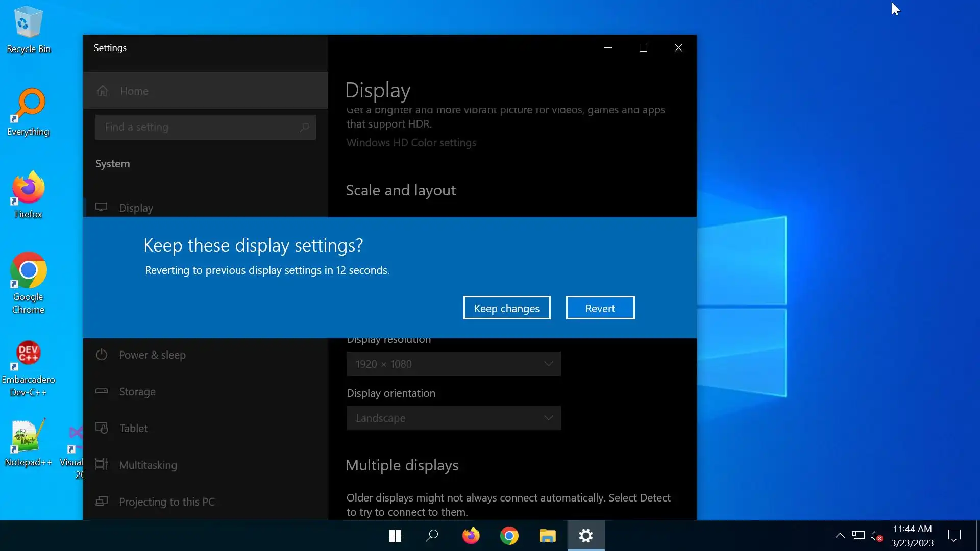Open Multitasking settings icon

pyautogui.click(x=102, y=465)
